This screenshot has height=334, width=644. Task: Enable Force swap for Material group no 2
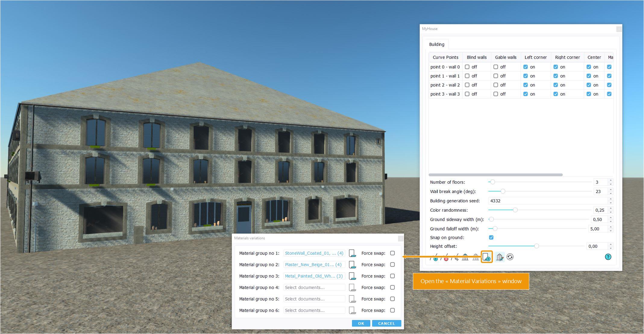[x=392, y=265]
